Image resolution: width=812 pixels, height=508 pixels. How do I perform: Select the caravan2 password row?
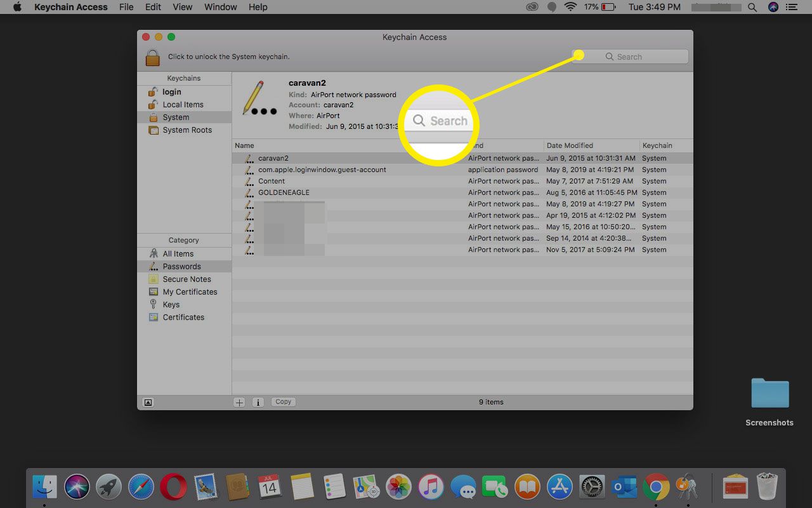click(x=462, y=158)
